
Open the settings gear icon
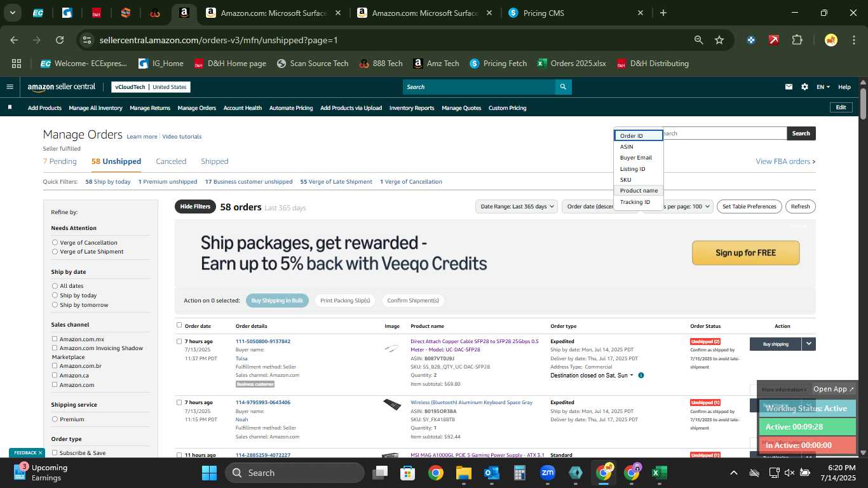point(804,87)
